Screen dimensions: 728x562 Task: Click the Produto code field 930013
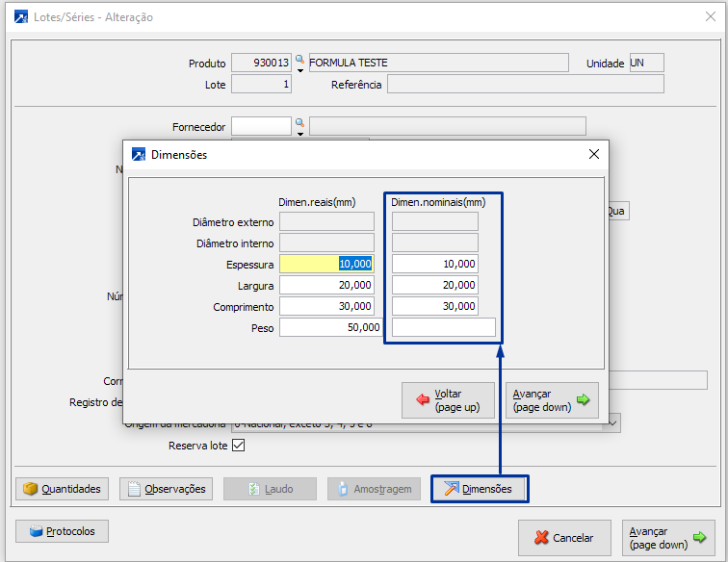click(x=261, y=63)
